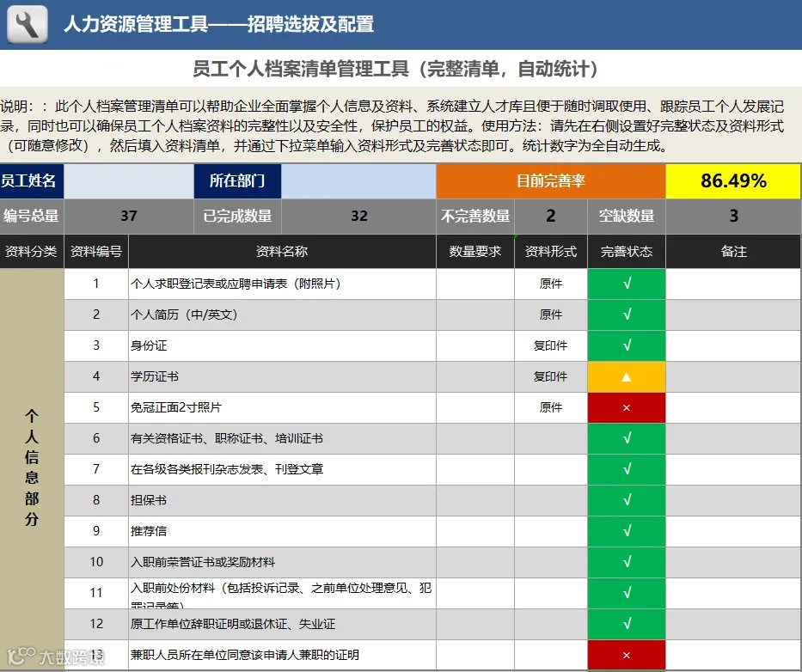Click the remarks cell in row 4

pos(733,377)
